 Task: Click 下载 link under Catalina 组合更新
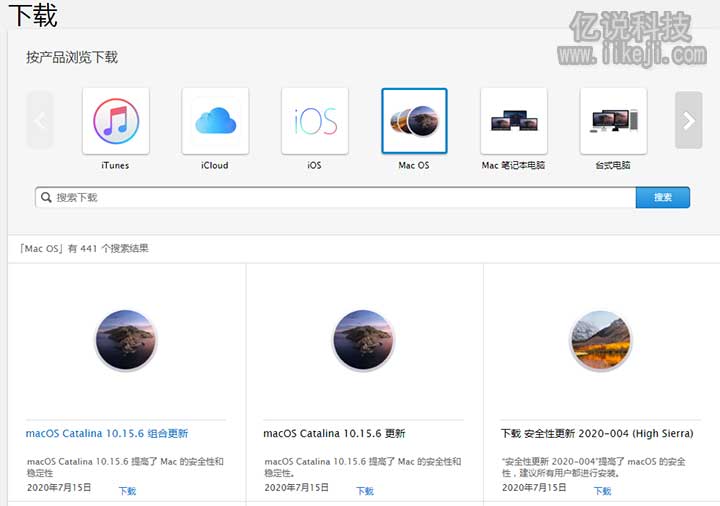128,491
